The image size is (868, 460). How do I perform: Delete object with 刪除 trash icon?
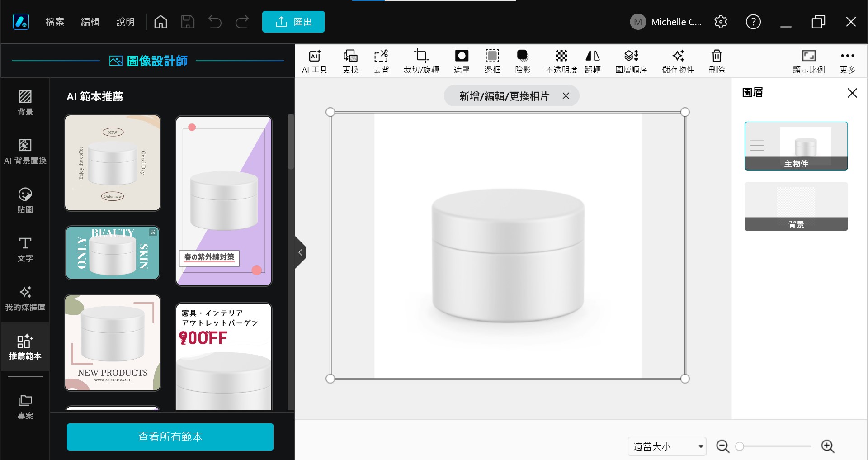[x=717, y=62]
